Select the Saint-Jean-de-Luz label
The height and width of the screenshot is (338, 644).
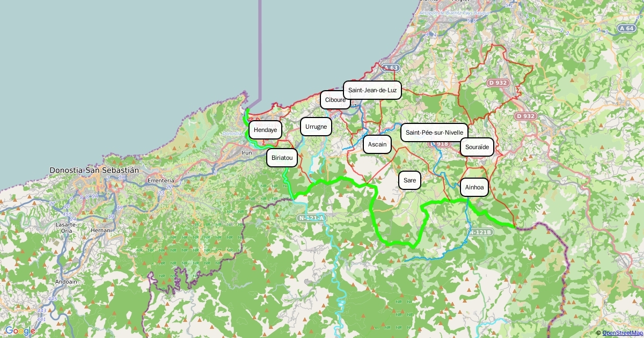tap(372, 90)
